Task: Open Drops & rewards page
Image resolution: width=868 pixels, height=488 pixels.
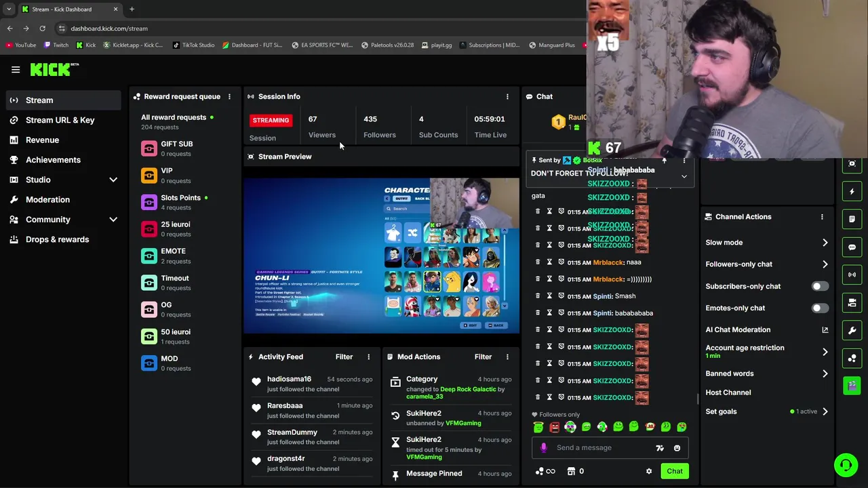Action: tap(57, 239)
